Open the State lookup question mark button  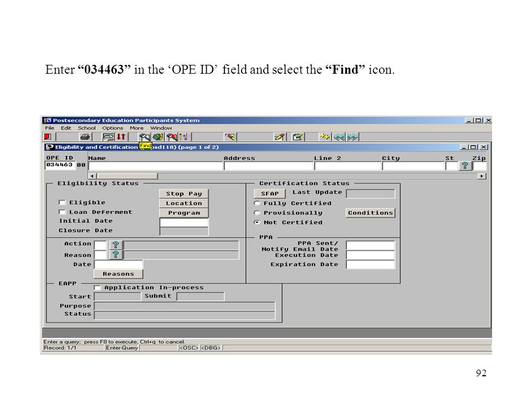coord(465,166)
